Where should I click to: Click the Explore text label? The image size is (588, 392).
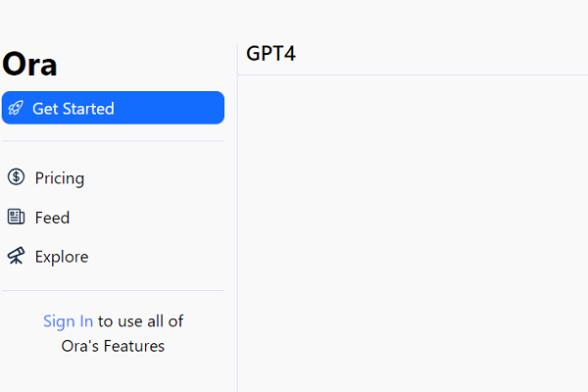(x=62, y=256)
